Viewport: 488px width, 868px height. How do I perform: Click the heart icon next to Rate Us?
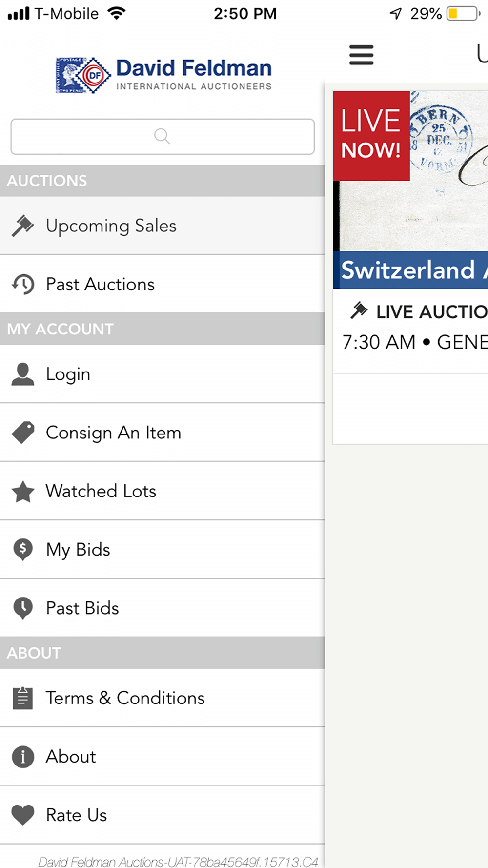(x=23, y=815)
